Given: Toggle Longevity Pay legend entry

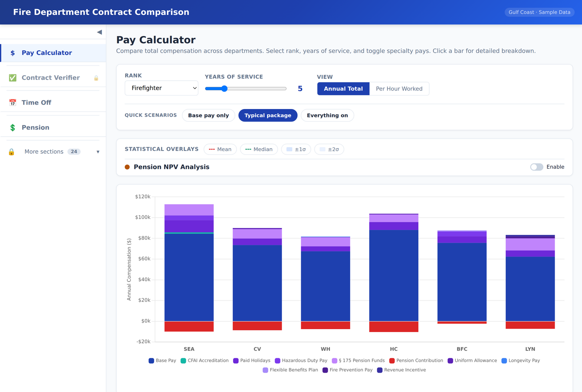Looking at the screenshot, I should click(x=521, y=361).
